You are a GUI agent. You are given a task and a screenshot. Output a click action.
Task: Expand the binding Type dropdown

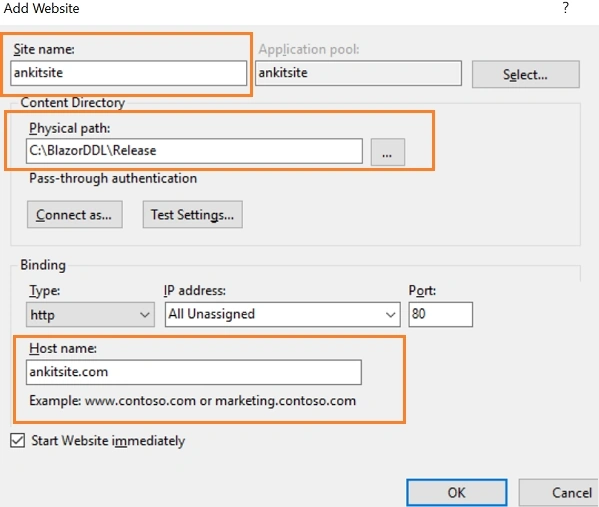tap(90, 314)
